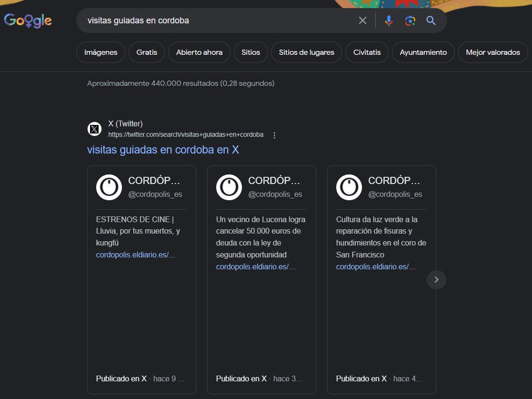Click the X (Twitter) logo icon
Screen dimensions: 532x399
[x=94, y=129]
